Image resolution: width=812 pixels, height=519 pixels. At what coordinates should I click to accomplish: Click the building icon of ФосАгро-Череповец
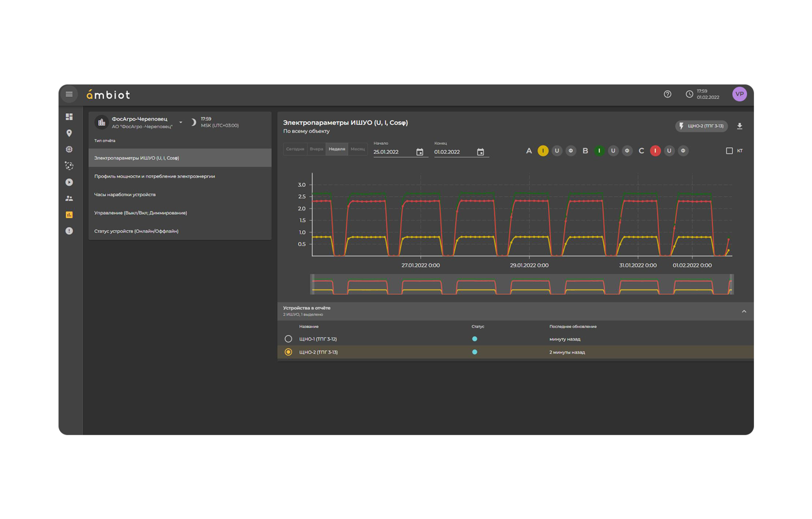(x=101, y=122)
